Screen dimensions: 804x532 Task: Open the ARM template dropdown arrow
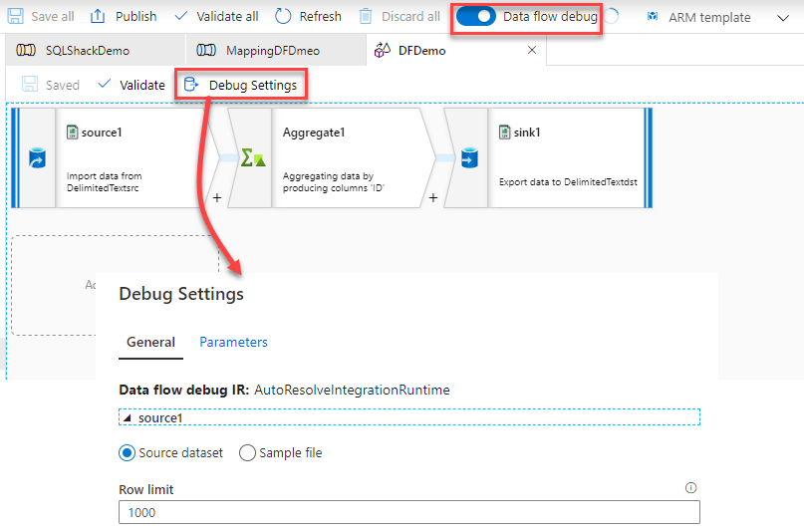781,17
